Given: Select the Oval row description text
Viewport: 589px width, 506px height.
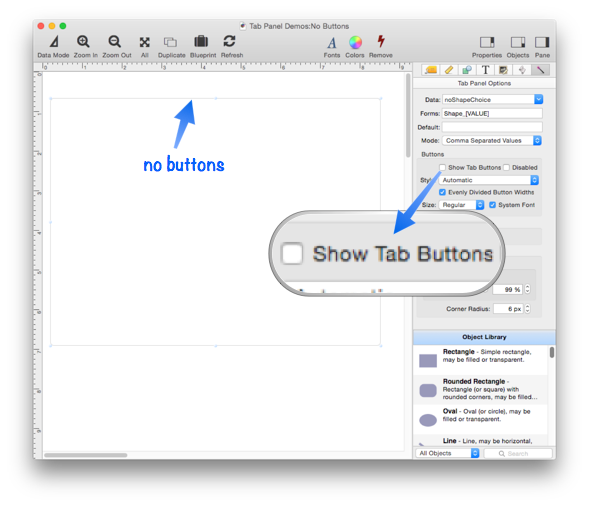Looking at the screenshot, I should click(486, 415).
